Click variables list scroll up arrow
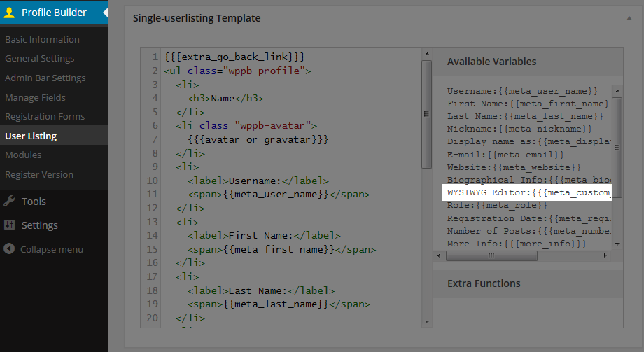This screenshot has height=352, width=644. [x=617, y=90]
